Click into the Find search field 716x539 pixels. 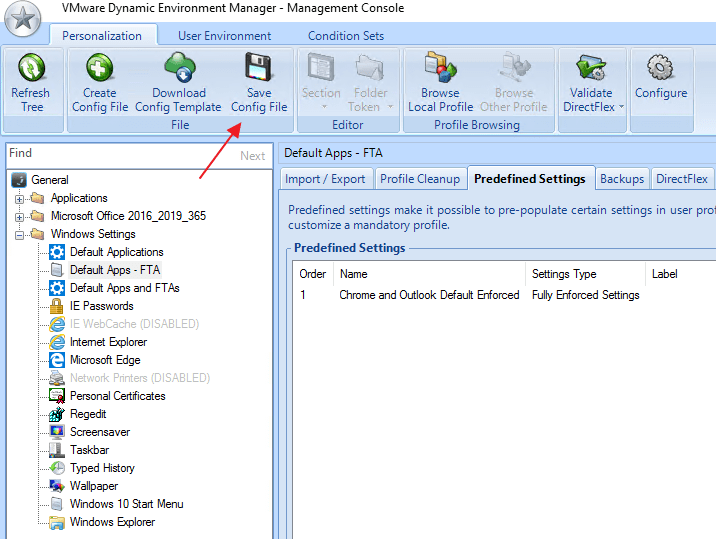point(120,155)
